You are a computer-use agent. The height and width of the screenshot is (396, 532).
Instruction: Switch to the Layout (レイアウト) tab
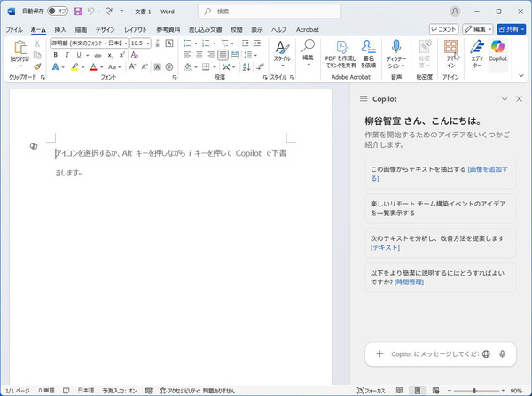136,29
